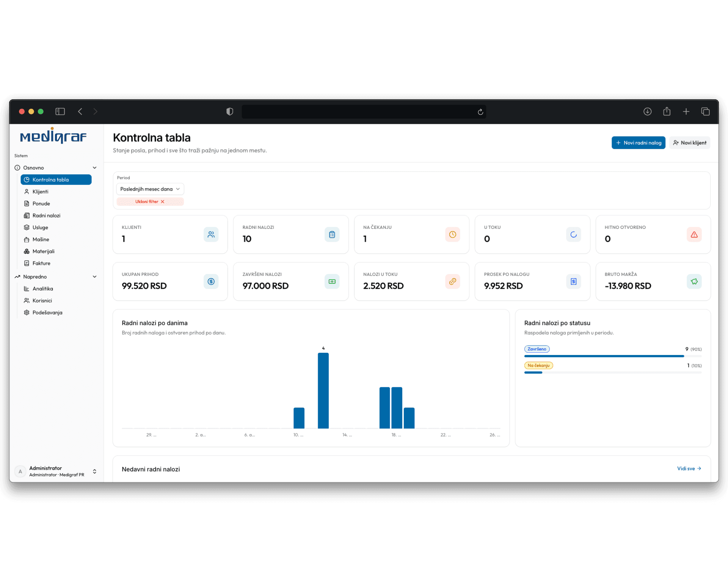728x582 pixels.
Task: Follow the Vidi sve link
Action: [x=689, y=469]
